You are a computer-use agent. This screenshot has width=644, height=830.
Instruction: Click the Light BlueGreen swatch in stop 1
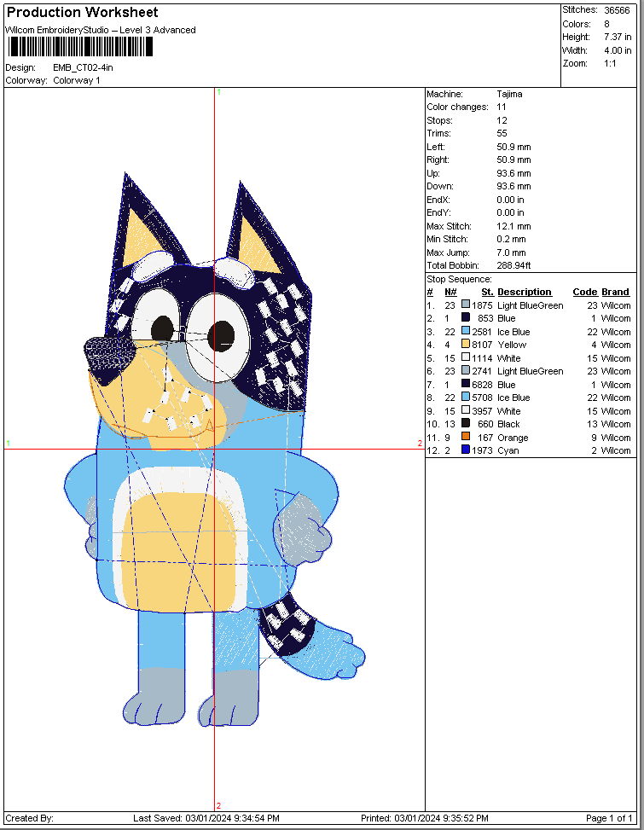click(466, 305)
